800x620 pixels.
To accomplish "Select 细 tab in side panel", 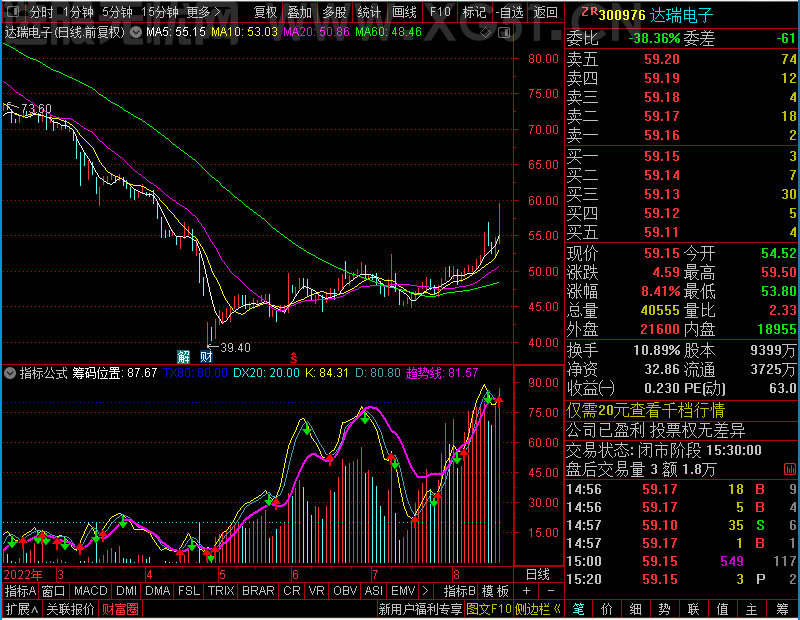I will coord(636,609).
